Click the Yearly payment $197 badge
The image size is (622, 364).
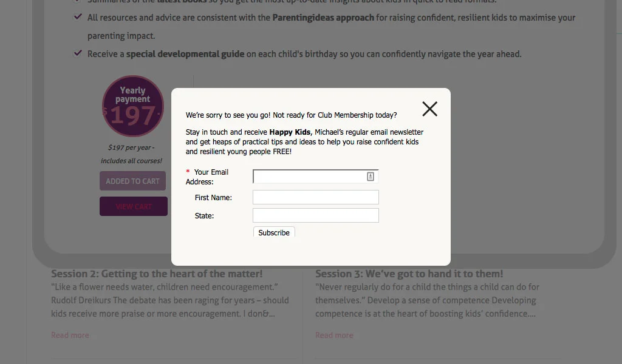point(132,106)
